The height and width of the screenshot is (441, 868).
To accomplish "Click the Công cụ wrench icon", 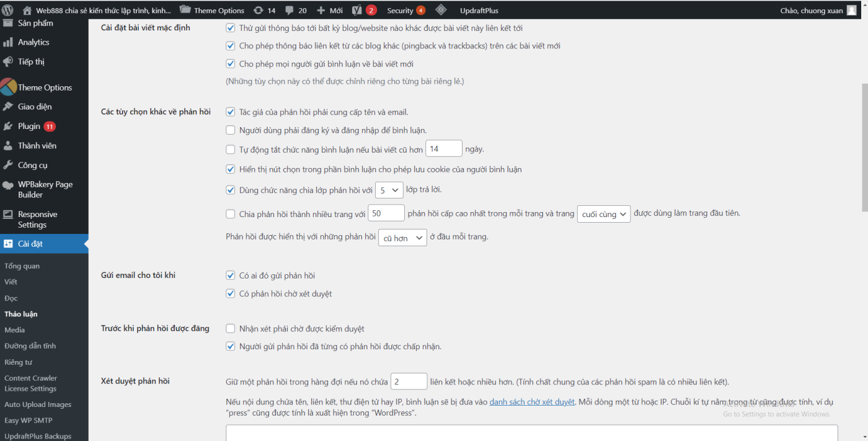I will [8, 165].
